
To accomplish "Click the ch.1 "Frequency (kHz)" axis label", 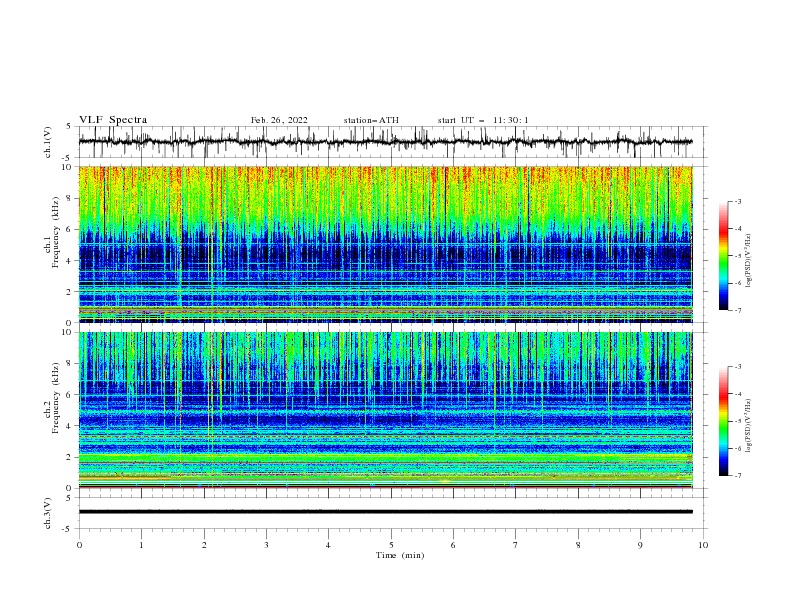I will 56,232.
